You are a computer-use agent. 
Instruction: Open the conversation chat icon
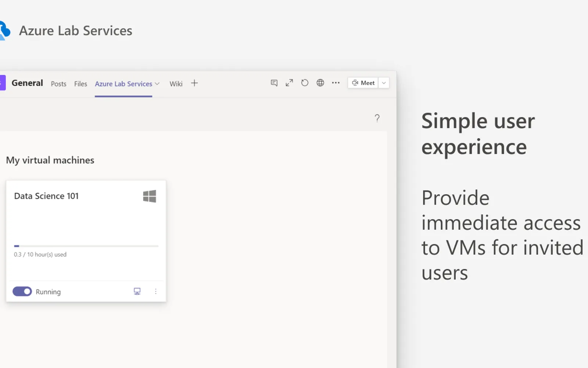point(274,83)
